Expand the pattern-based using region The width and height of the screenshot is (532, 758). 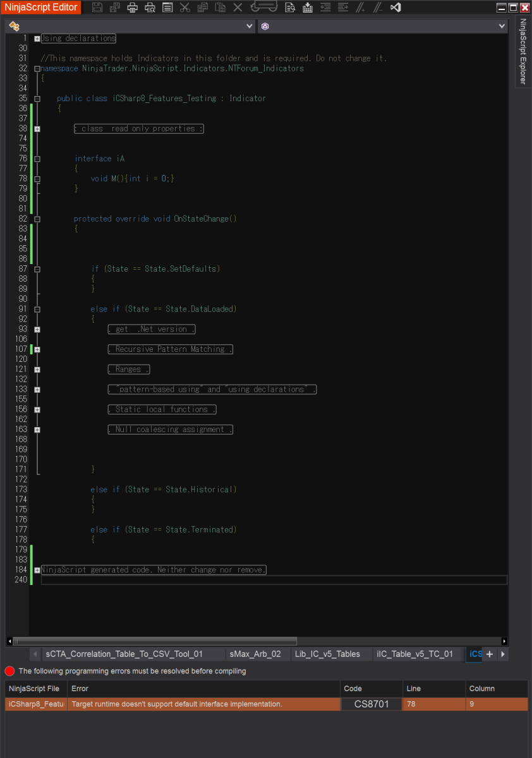point(37,390)
